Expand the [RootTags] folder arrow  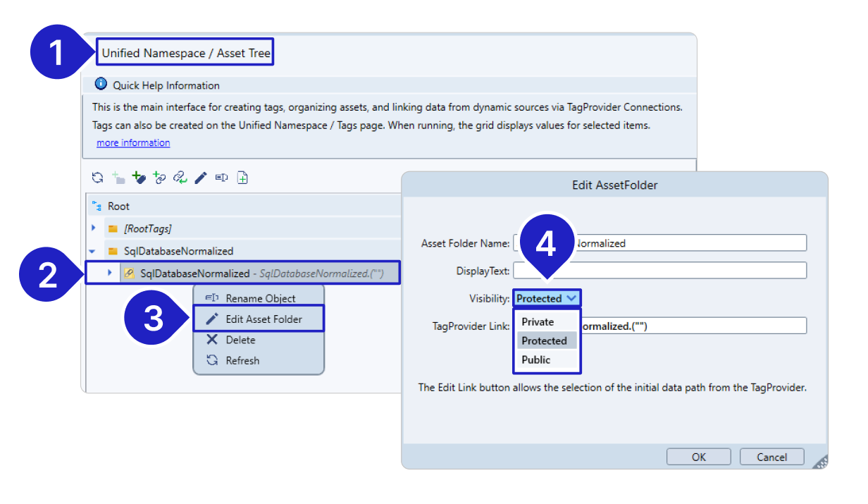coord(94,228)
